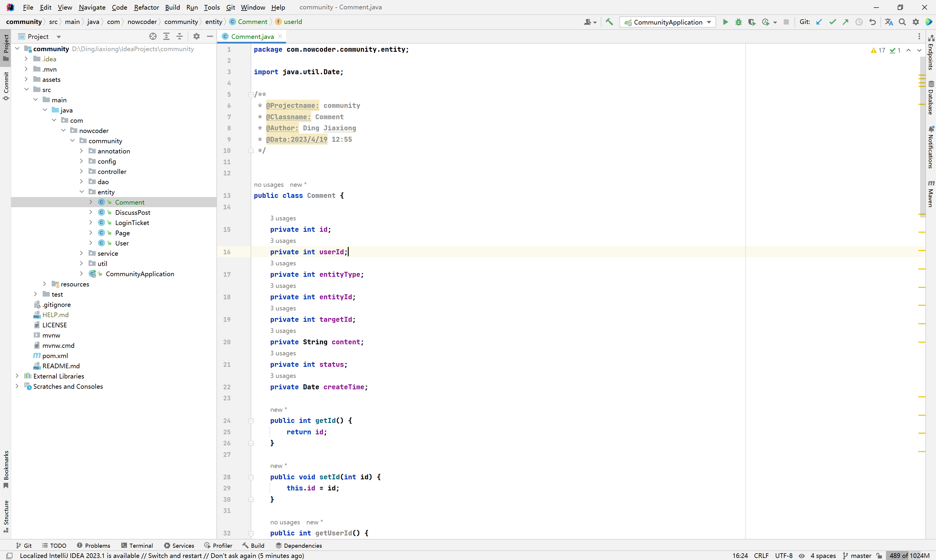Expand the annotation package
This screenshot has width=936, height=560.
[81, 151]
